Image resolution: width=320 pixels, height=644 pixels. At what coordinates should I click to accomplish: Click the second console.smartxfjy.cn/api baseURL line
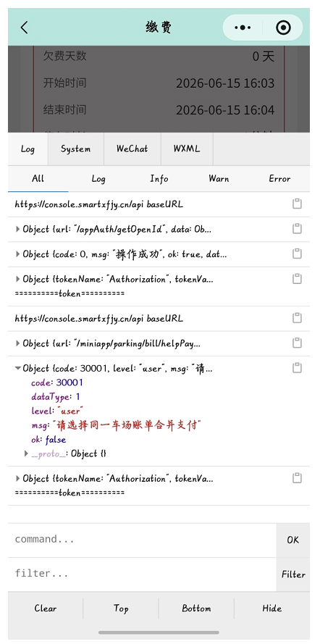point(99,318)
